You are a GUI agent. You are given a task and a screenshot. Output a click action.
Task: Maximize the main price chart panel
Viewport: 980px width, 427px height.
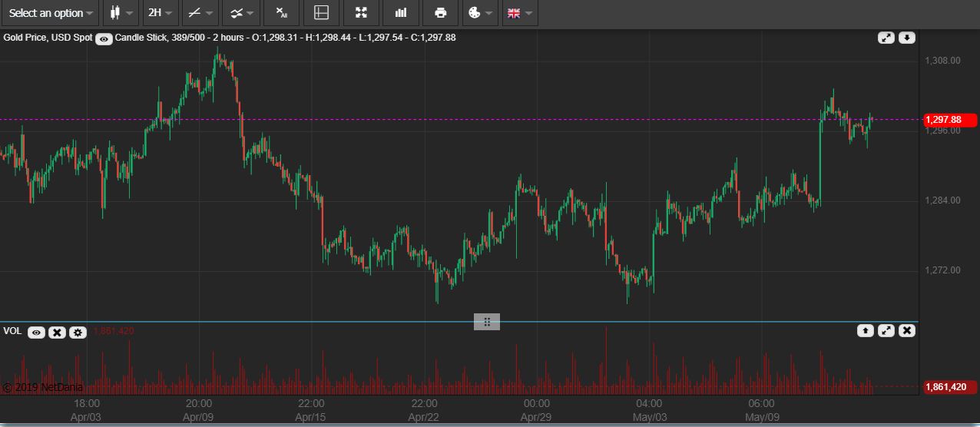886,38
